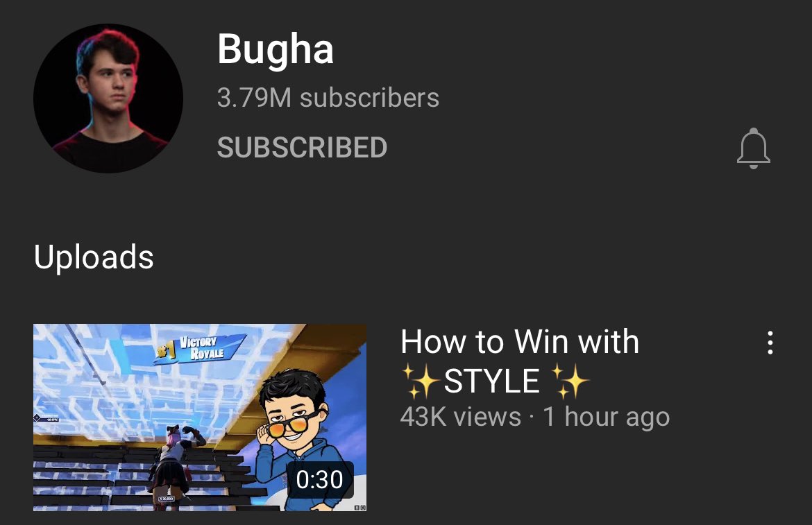812x525 pixels.
Task: Open the "How to Win with" title line
Action: pos(520,342)
